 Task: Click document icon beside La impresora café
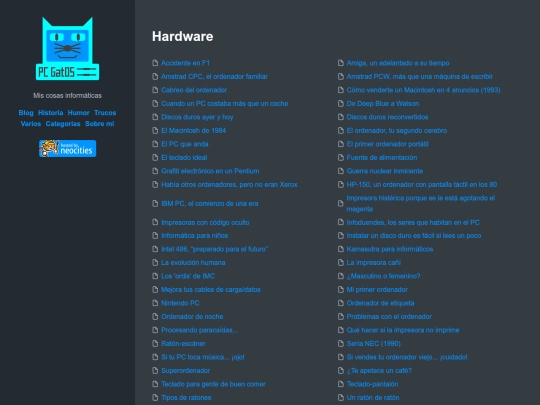[341, 262]
